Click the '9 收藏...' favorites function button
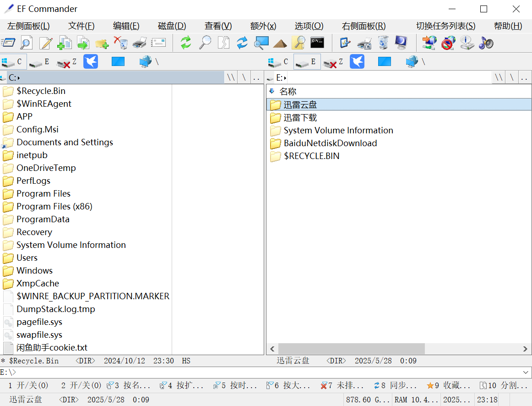Image resolution: width=532 pixels, height=406 pixels. (448, 385)
